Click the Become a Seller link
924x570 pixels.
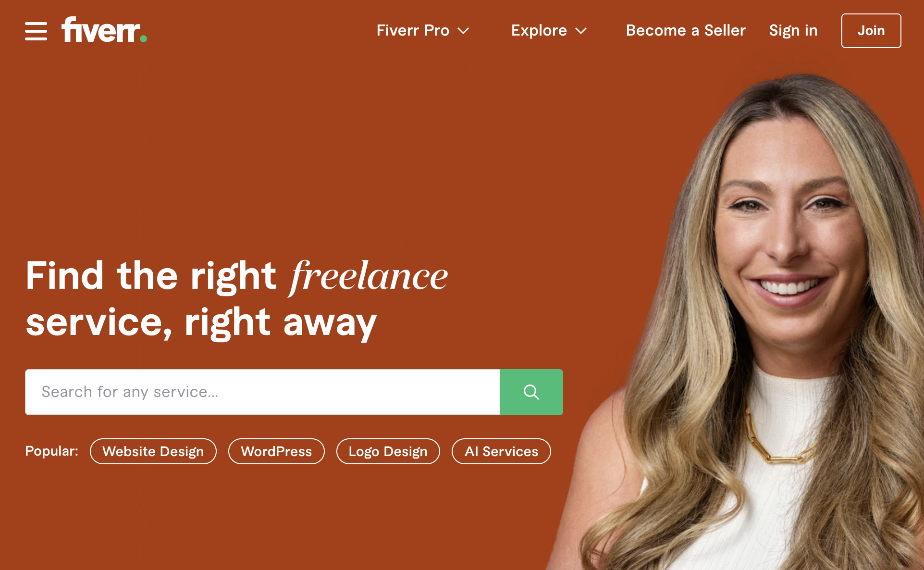(x=686, y=30)
